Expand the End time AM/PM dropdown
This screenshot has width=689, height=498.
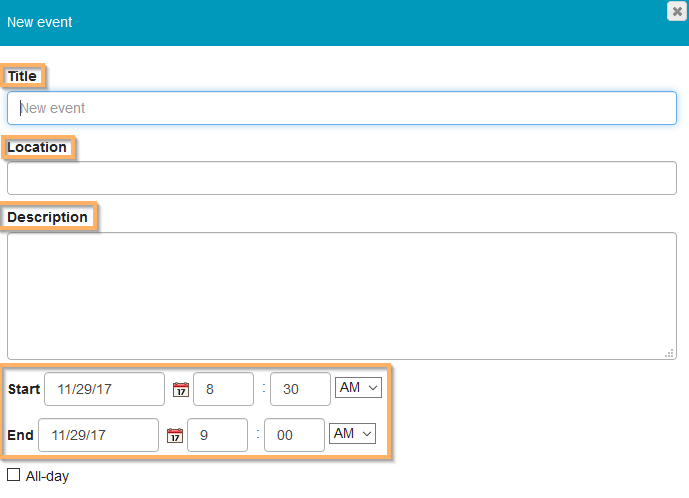(352, 434)
